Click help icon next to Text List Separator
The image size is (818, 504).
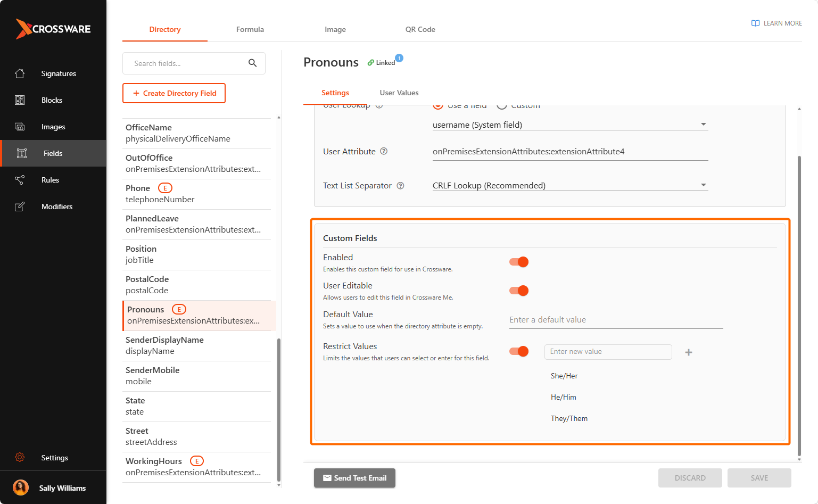click(401, 185)
